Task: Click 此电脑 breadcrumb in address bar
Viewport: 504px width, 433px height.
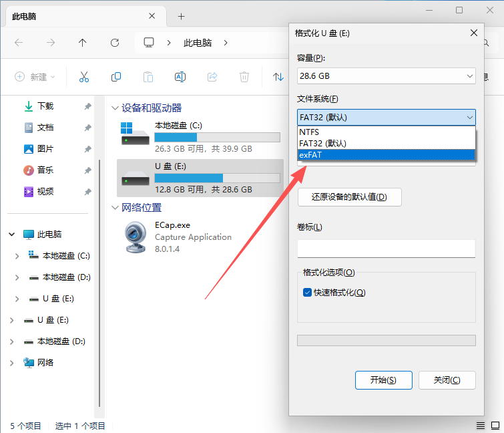Action: (x=198, y=43)
